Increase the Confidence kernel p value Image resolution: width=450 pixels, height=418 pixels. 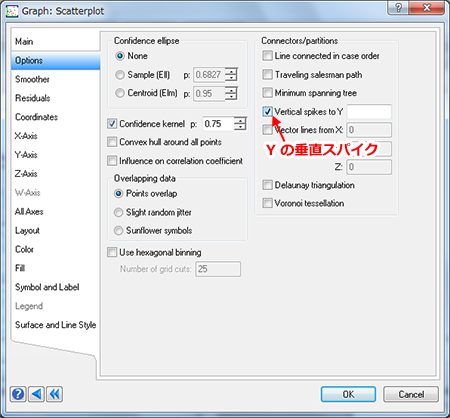tap(240, 121)
